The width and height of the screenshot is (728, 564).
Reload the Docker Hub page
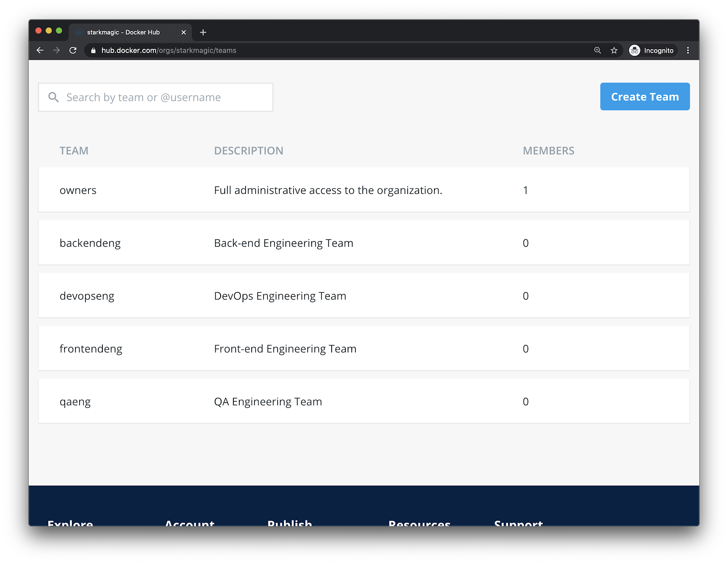(x=73, y=51)
